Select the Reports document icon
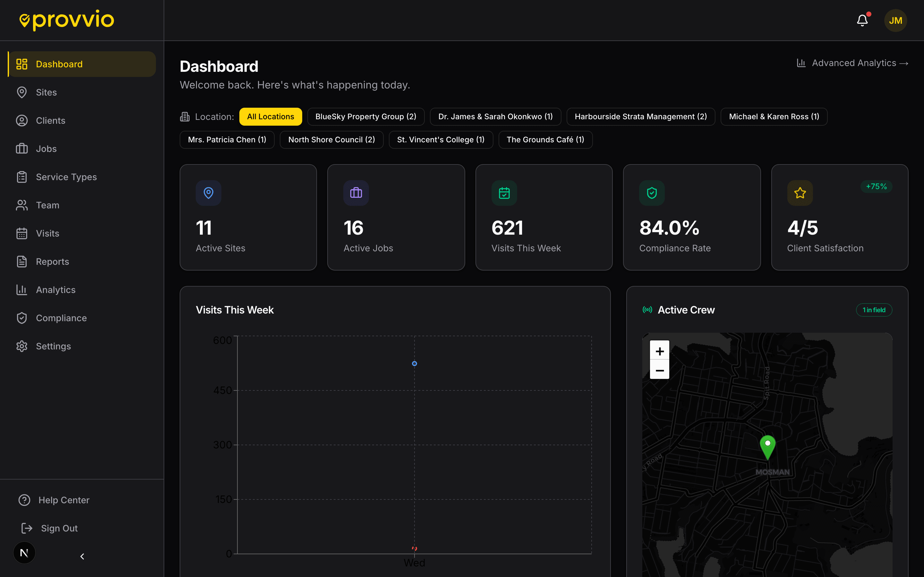 pyautogui.click(x=22, y=261)
